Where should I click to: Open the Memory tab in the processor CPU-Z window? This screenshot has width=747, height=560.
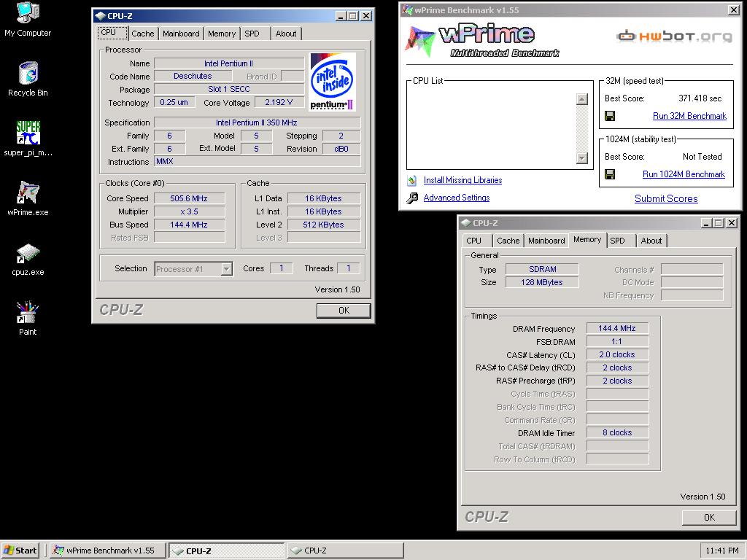[x=222, y=34]
